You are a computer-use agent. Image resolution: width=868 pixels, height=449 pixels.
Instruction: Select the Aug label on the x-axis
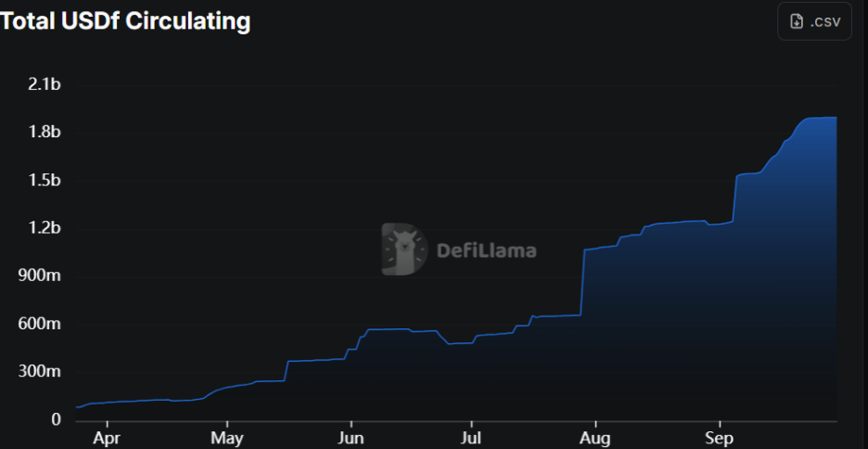[x=595, y=438]
